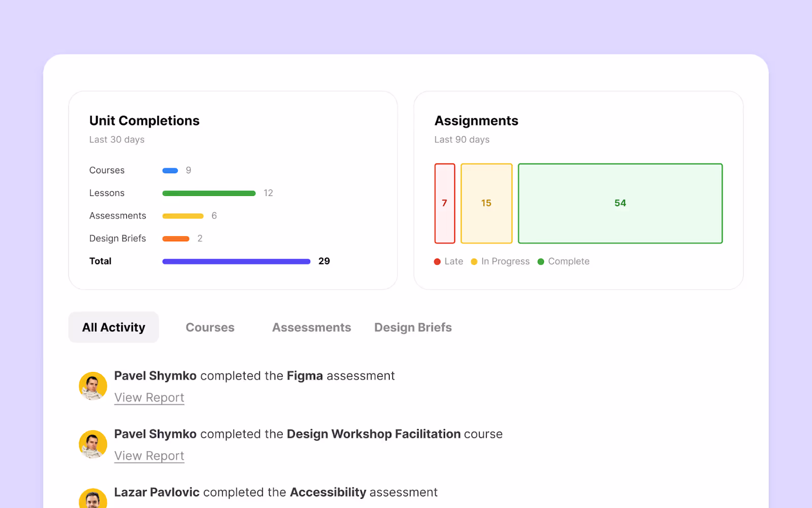The image size is (812, 508).
Task: Select the red Late assignments box showing 7
Action: pos(445,203)
